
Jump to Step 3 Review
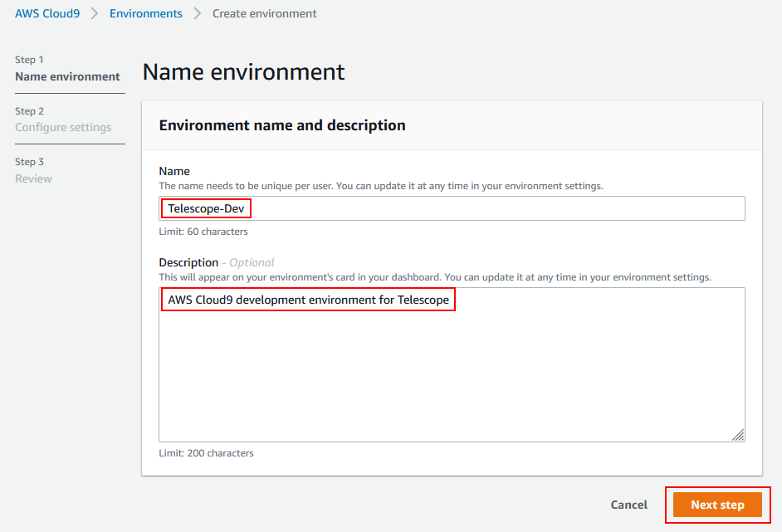(33, 178)
